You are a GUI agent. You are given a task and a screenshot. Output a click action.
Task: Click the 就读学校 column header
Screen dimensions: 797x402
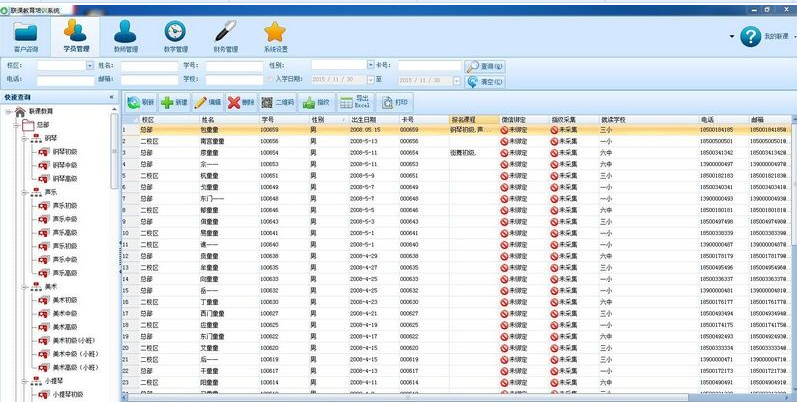point(649,120)
